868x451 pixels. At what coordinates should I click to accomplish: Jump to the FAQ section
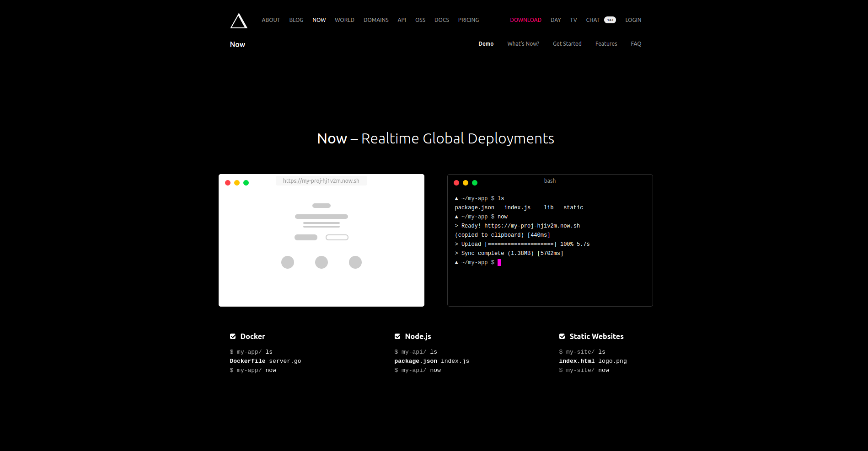pos(636,44)
